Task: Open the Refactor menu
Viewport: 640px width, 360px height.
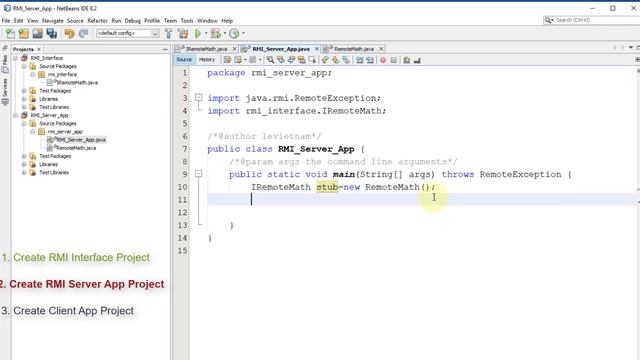Action: pos(98,20)
